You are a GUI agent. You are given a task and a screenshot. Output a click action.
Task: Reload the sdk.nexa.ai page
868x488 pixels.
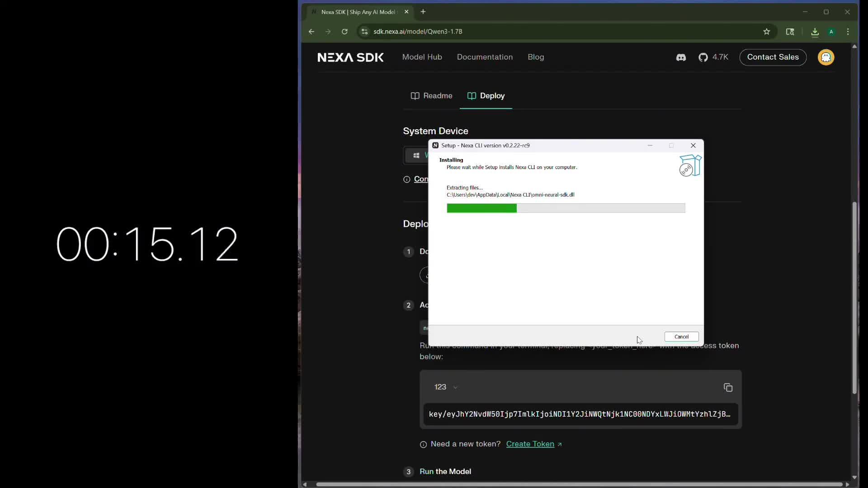click(344, 32)
